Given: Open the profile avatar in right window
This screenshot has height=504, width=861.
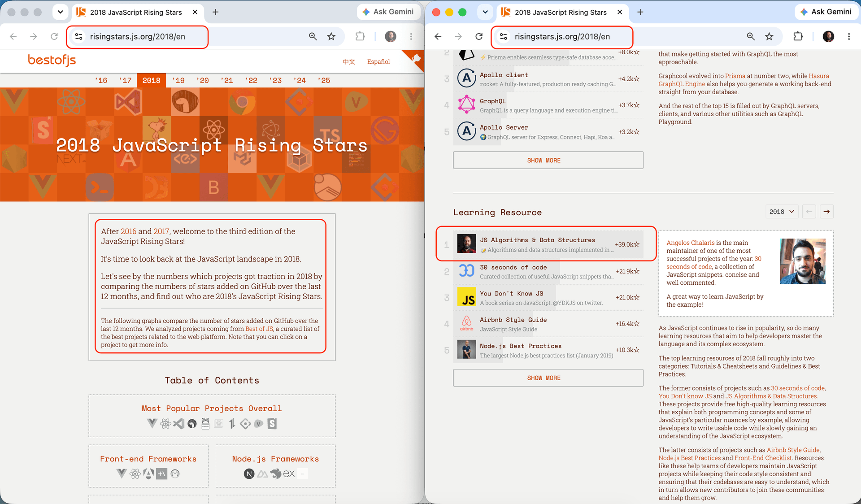Looking at the screenshot, I should (828, 37).
